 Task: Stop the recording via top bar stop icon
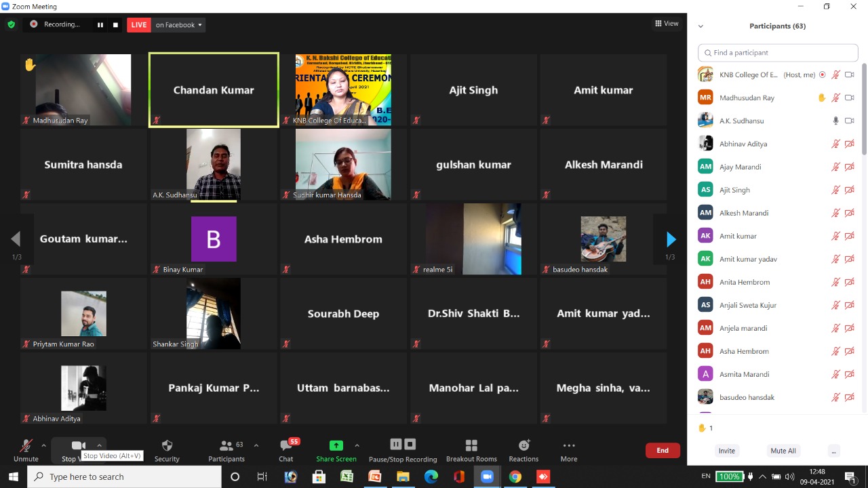point(115,25)
